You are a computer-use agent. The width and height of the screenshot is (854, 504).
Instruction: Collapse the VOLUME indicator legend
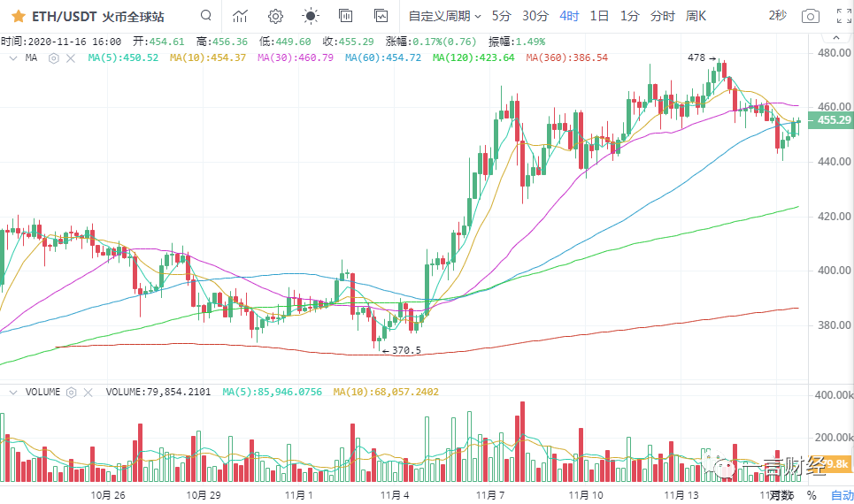12,392
